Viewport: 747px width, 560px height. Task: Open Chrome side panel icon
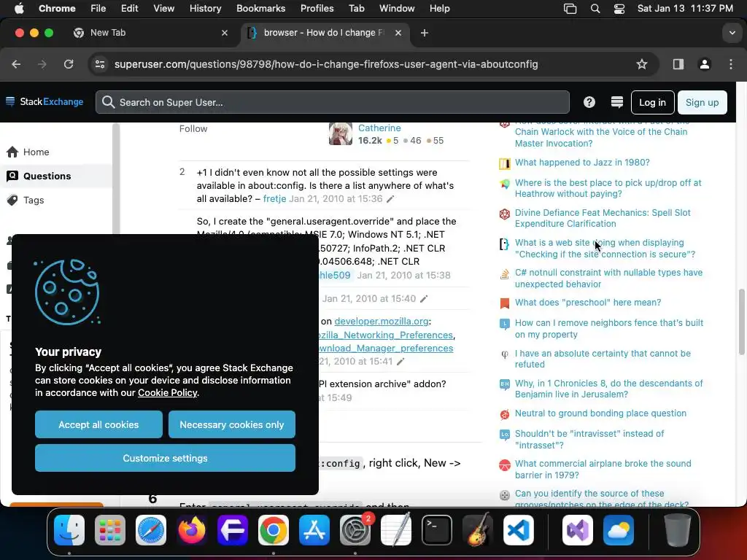tap(678, 64)
